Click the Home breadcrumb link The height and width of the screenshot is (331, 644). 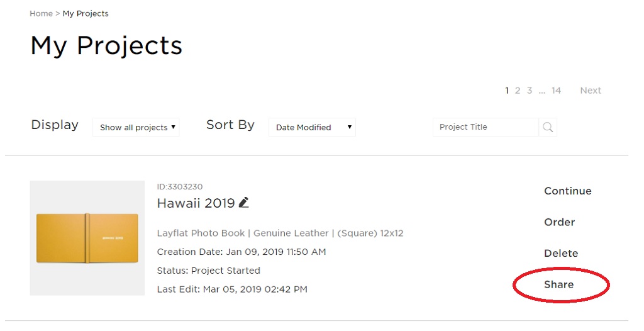41,14
